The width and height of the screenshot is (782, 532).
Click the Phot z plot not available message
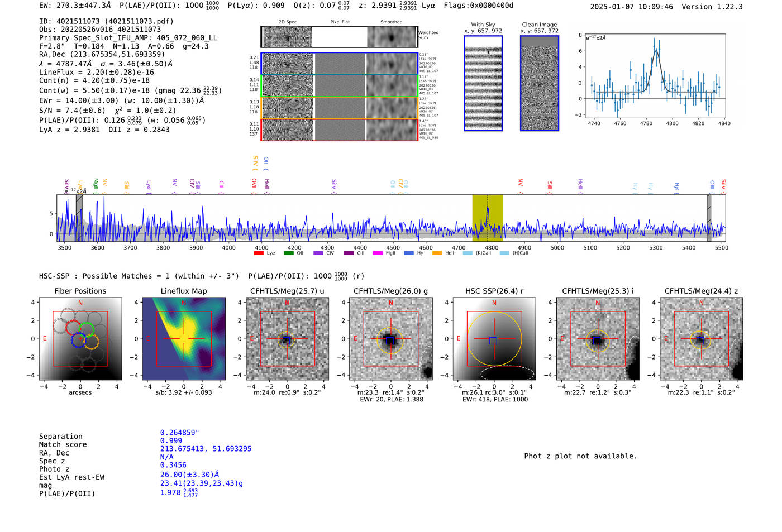pyautogui.click(x=580, y=456)
